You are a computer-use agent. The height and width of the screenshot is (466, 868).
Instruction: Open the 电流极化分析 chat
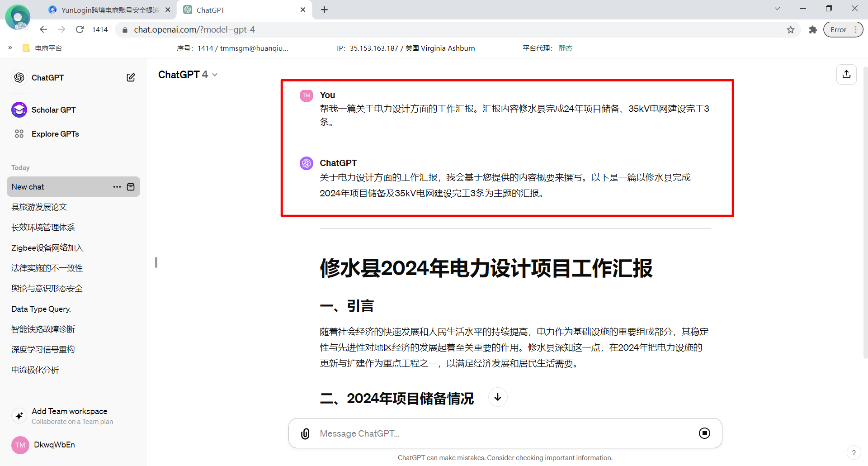pos(73,370)
